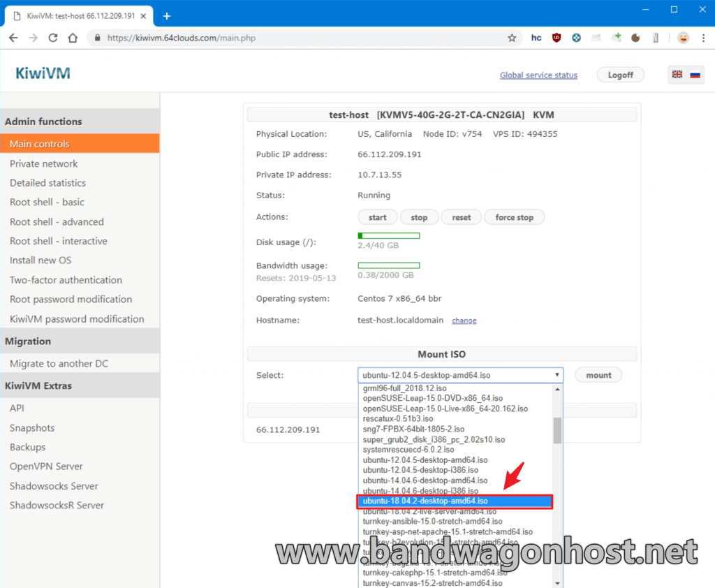This screenshot has width=715, height=588.
Task: Click the force stop button
Action: point(515,218)
